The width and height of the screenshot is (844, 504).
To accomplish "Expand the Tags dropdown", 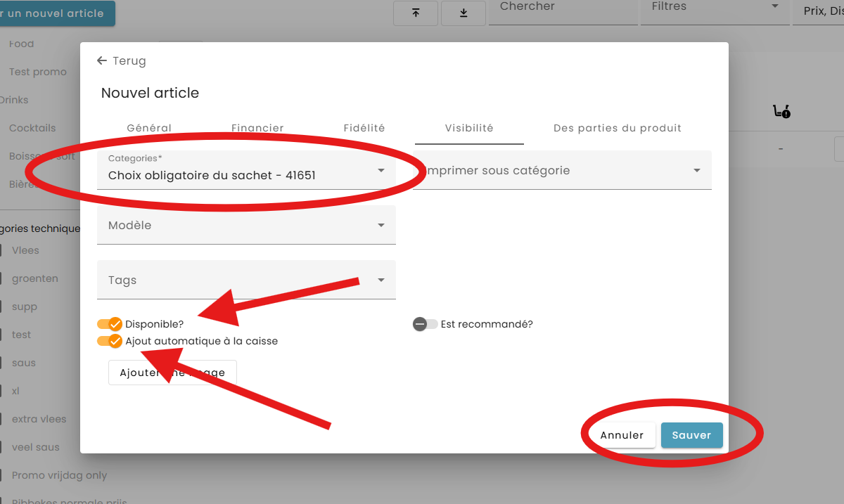I will [246, 280].
